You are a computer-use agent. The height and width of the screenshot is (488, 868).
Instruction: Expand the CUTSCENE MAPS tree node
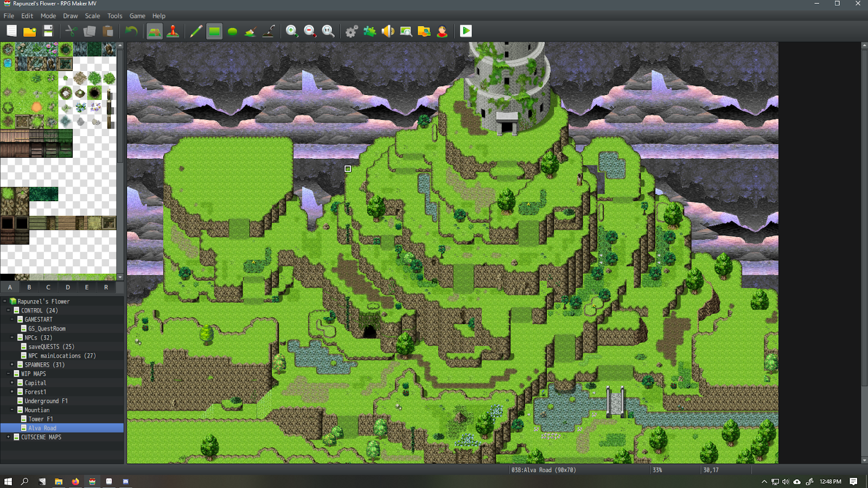(9, 437)
